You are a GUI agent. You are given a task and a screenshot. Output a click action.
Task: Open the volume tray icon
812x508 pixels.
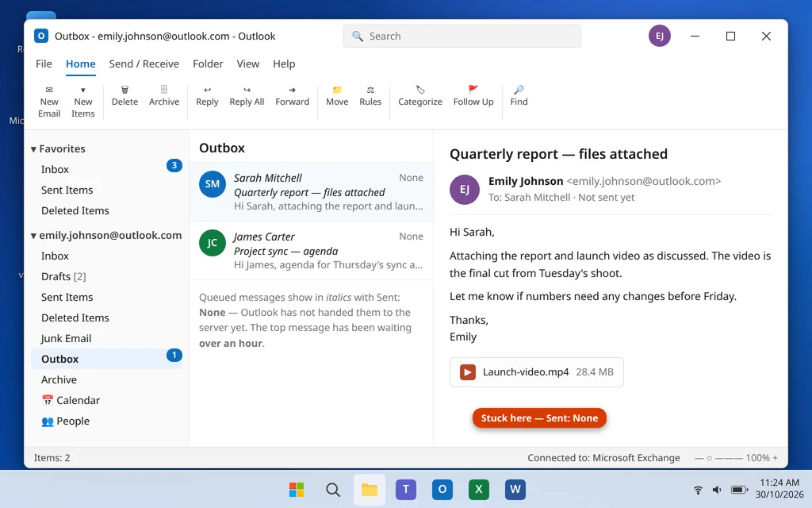tap(717, 490)
